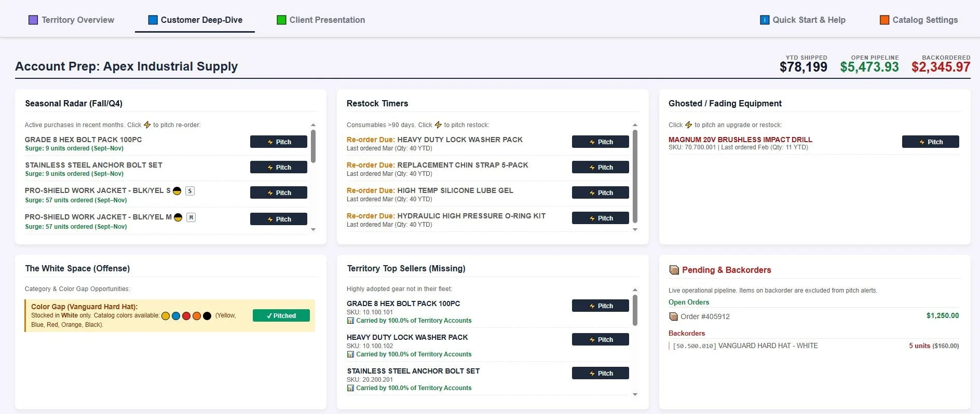Click the green Pitched button for Vanguard Hard Hat
Viewport: 980px width, 414px height.
[281, 316]
